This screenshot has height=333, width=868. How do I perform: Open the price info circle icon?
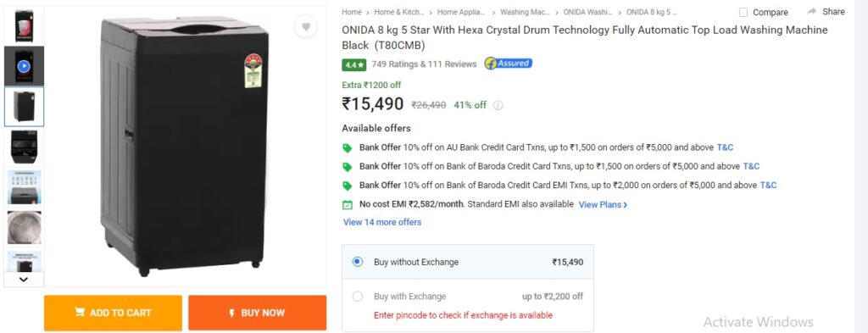pos(498,105)
